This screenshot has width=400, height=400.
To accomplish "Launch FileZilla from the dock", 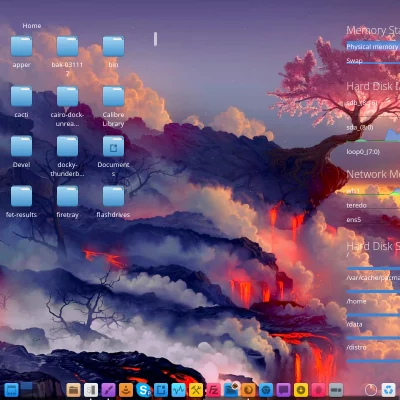I will click(x=213, y=390).
